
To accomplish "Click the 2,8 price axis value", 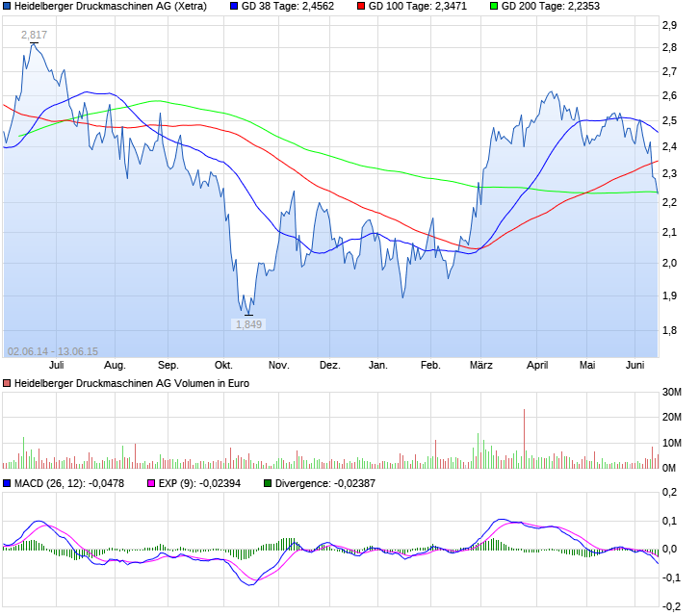I will coord(669,47).
